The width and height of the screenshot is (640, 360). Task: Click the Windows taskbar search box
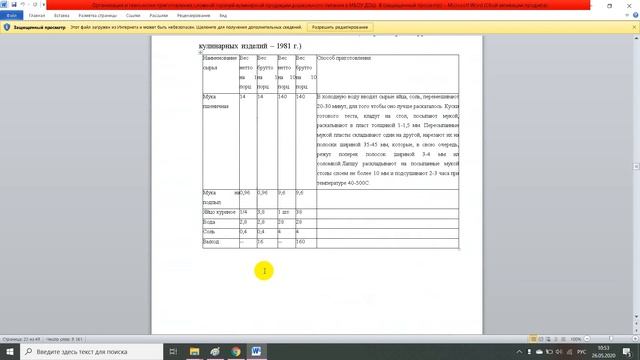pyautogui.click(x=91, y=351)
